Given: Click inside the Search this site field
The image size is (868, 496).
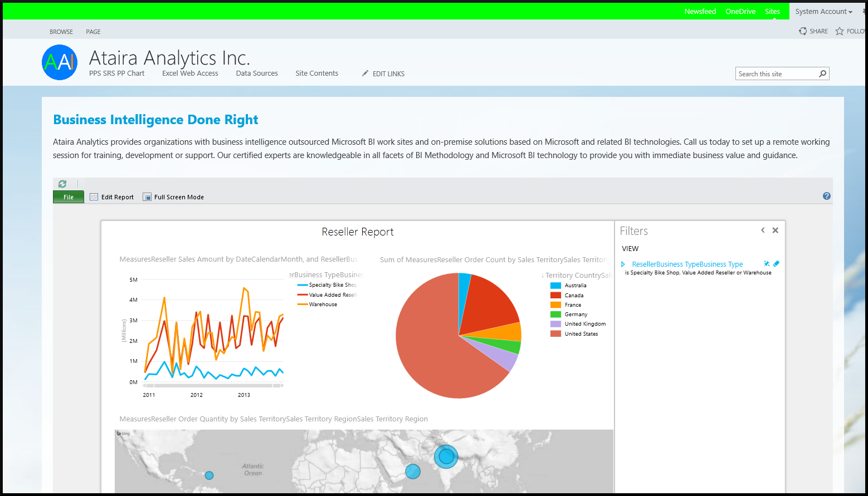Looking at the screenshot, I should [x=776, y=74].
